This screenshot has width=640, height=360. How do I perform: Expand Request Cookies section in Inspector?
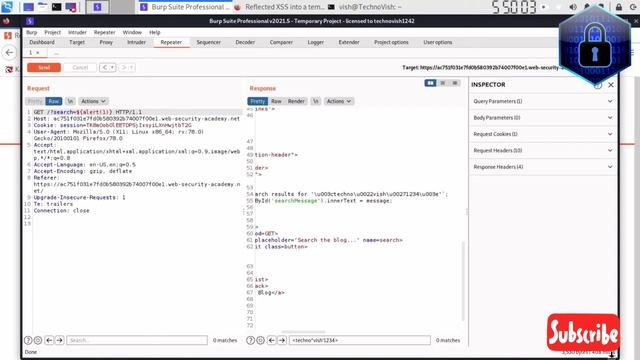(543, 134)
